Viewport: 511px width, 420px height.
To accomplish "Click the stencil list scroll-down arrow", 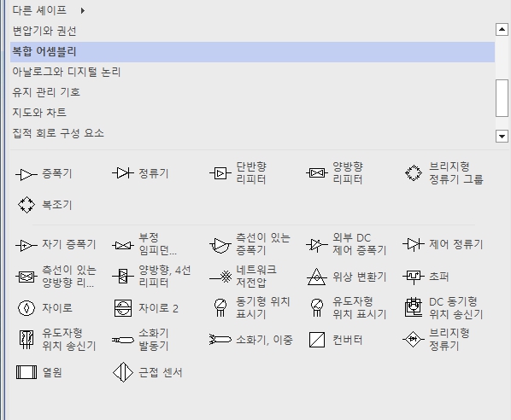I will [502, 136].
